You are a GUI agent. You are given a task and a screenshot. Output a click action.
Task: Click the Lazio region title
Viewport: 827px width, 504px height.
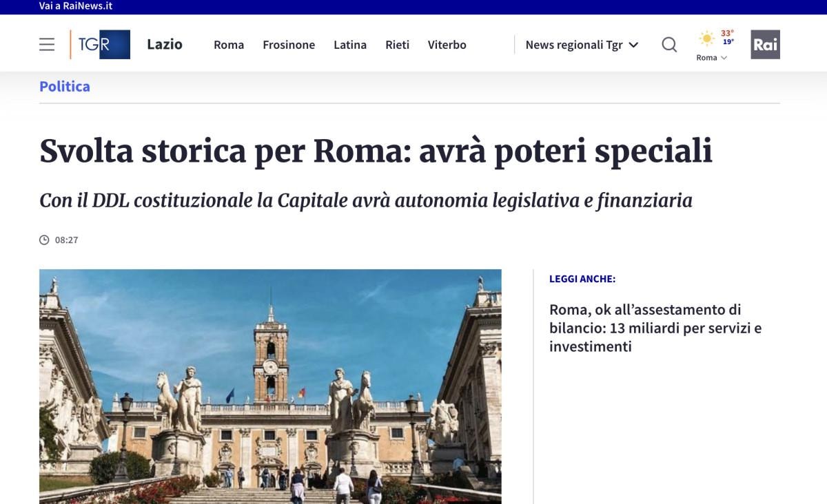tap(165, 45)
